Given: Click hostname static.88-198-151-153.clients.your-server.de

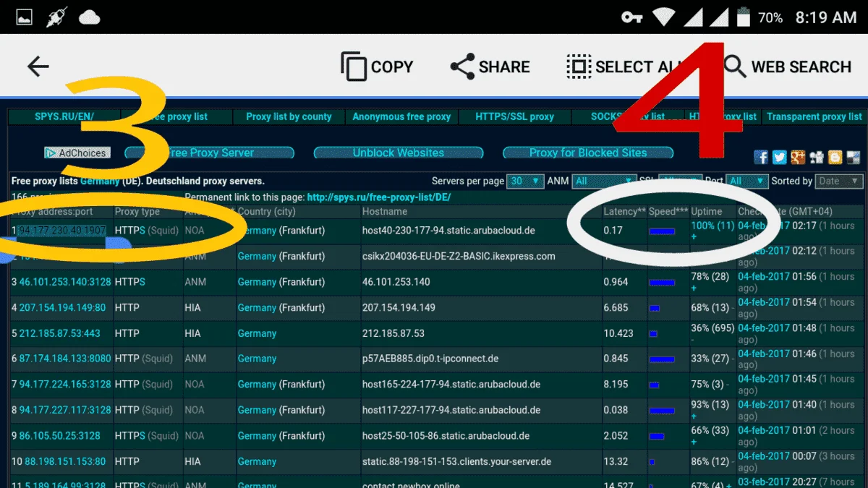Looking at the screenshot, I should [x=457, y=461].
